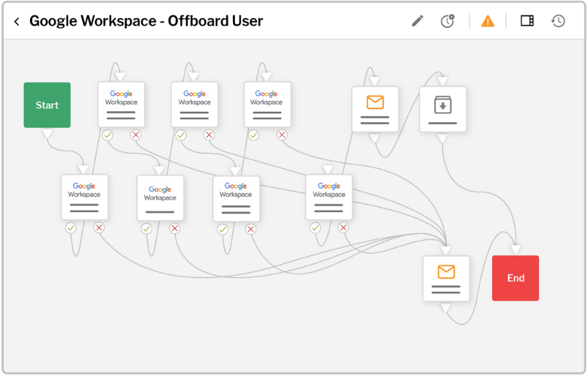Click the Start node's output connector triangle
The height and width of the screenshot is (376, 588).
[47, 134]
